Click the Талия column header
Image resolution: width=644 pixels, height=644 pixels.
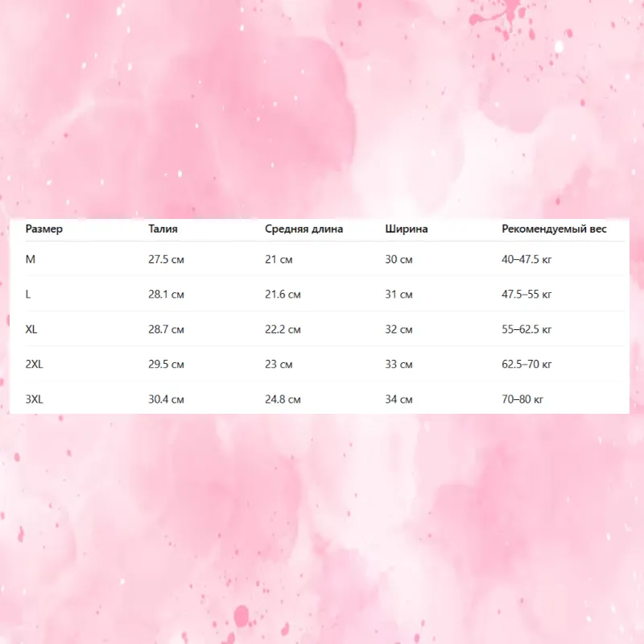coord(163,229)
